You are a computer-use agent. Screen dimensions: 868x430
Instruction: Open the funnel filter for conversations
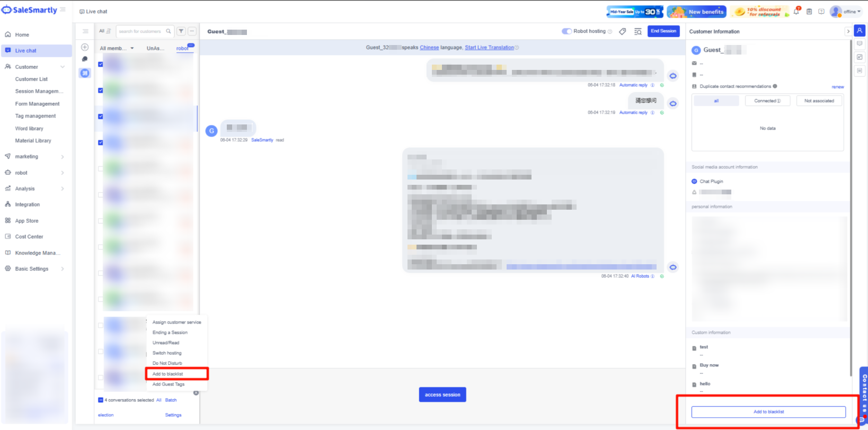click(181, 31)
